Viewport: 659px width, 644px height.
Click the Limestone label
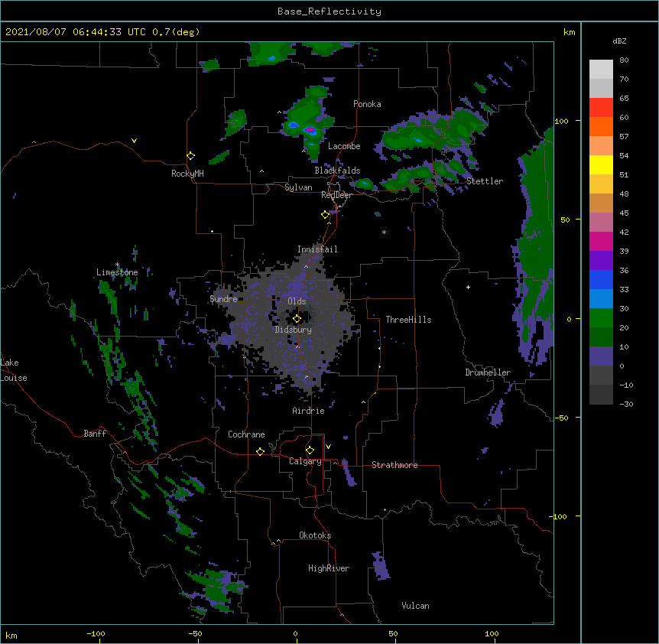117,272
